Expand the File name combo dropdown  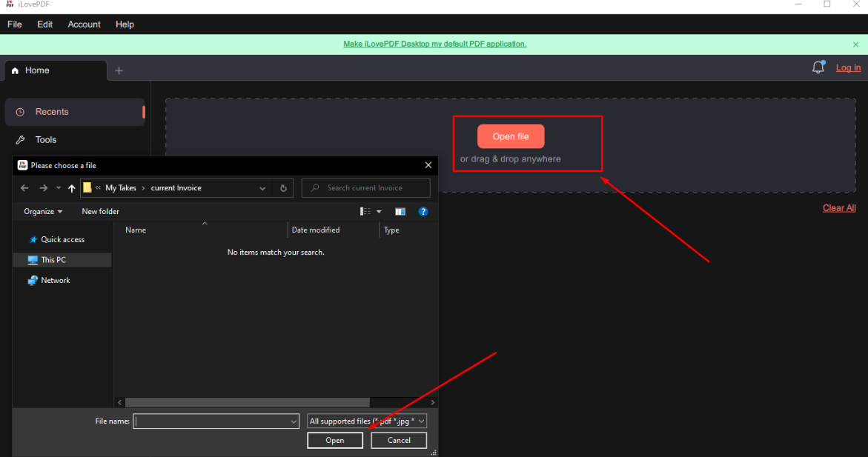[294, 421]
